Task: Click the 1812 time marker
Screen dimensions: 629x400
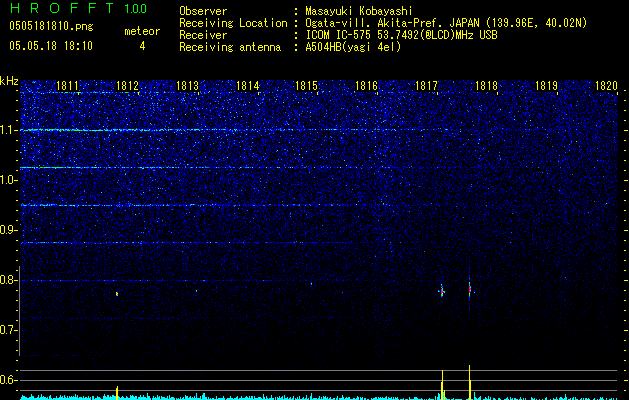Action: coord(127,86)
